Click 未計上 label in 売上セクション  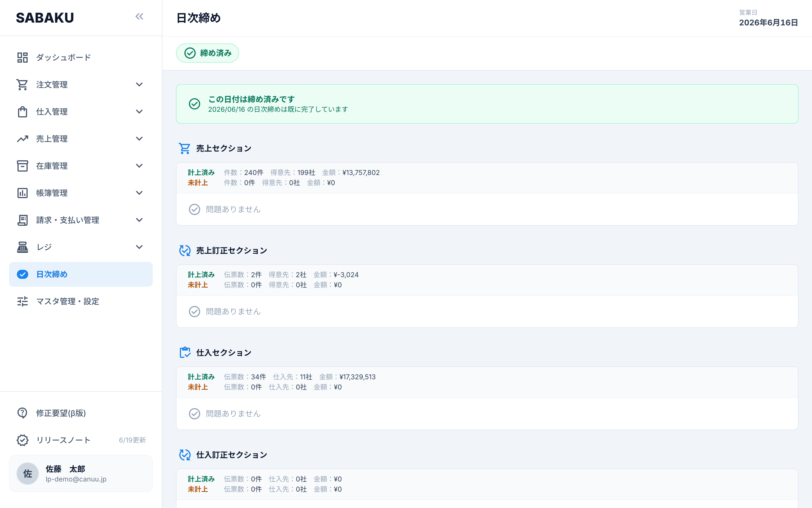tap(198, 183)
